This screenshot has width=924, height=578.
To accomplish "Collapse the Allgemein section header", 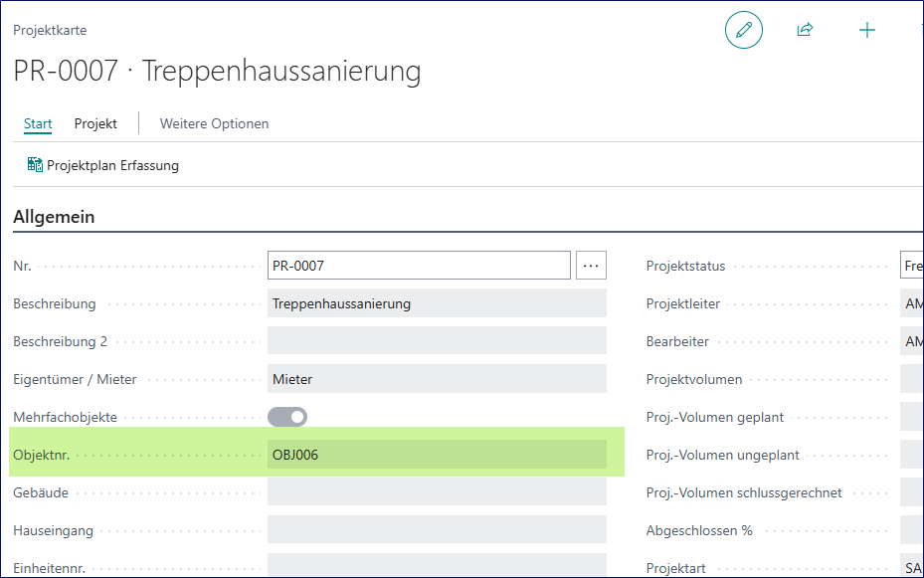I will pyautogui.click(x=54, y=216).
